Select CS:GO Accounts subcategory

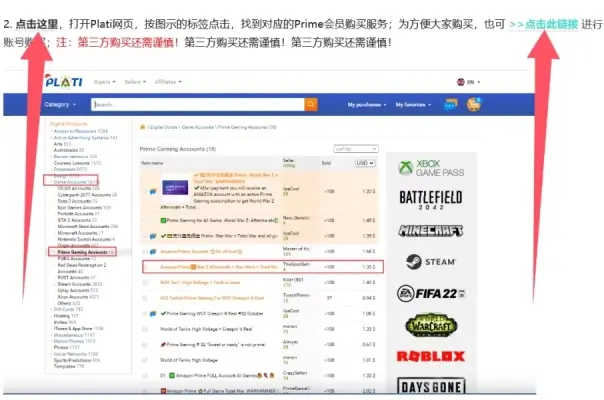click(x=78, y=188)
